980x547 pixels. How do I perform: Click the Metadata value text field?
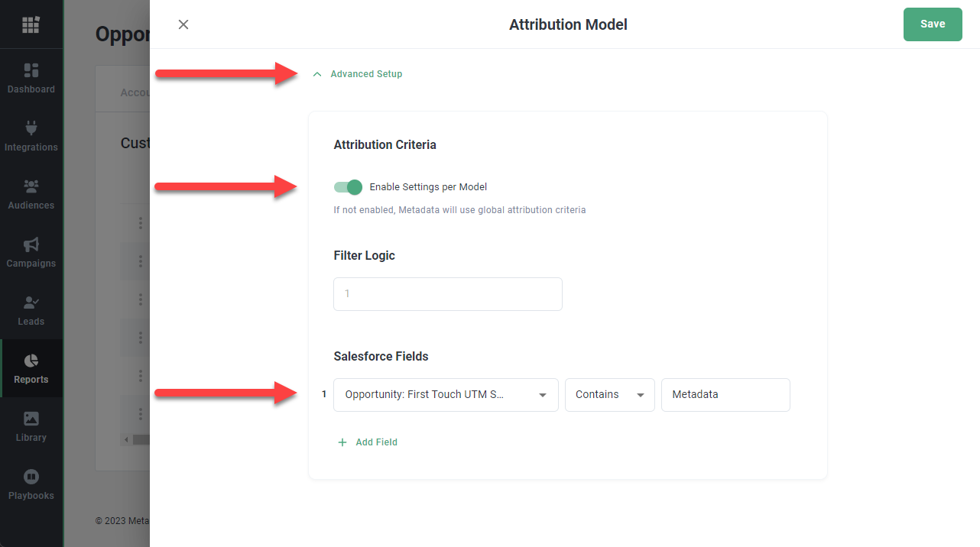click(x=725, y=395)
